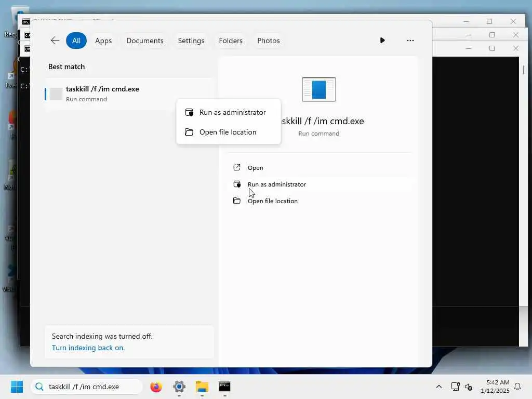The height and width of the screenshot is (399, 532).
Task: Open the Settings gear app in the taskbar
Action: (179, 387)
